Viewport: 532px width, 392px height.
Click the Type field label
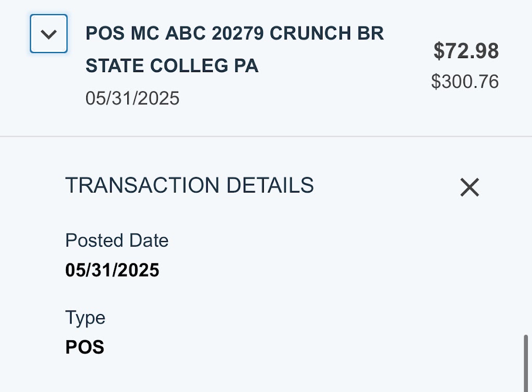pos(85,317)
